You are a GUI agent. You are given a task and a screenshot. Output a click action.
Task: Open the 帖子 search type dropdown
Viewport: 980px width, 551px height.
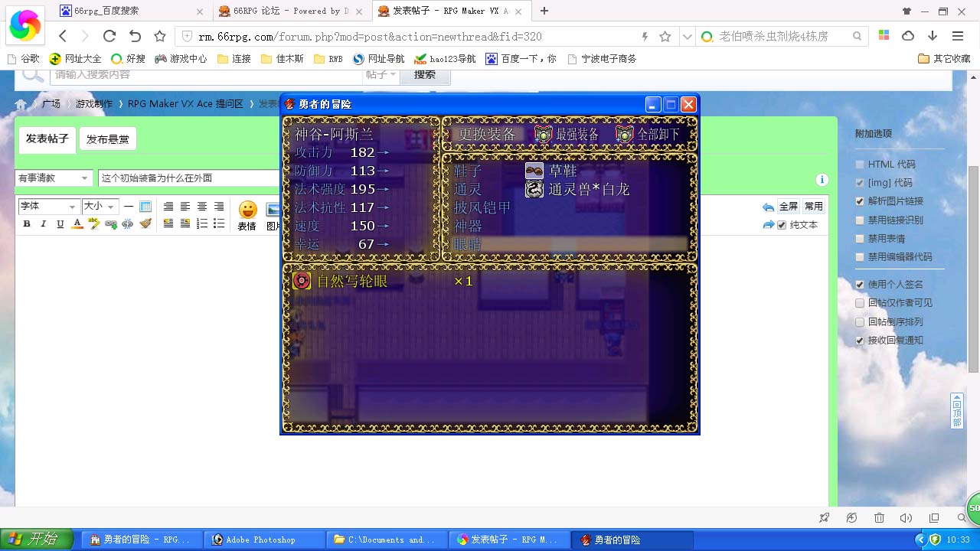[x=381, y=74]
